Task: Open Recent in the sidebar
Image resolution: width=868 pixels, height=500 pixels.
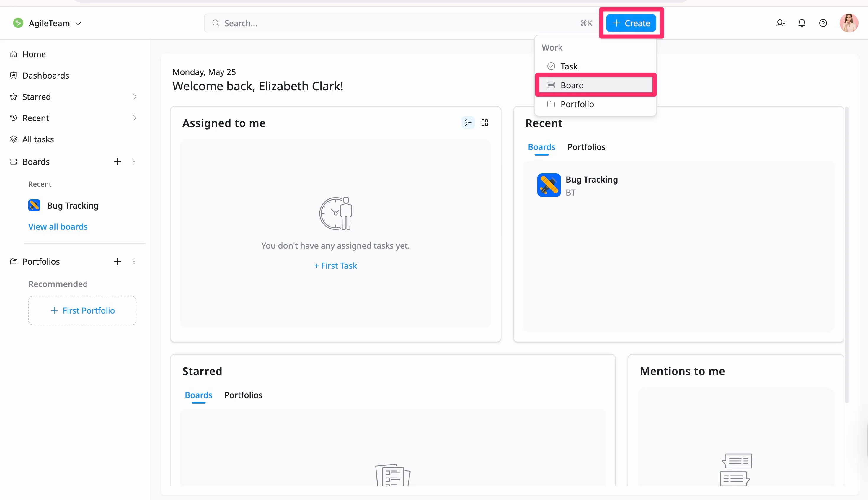Action: coord(36,118)
